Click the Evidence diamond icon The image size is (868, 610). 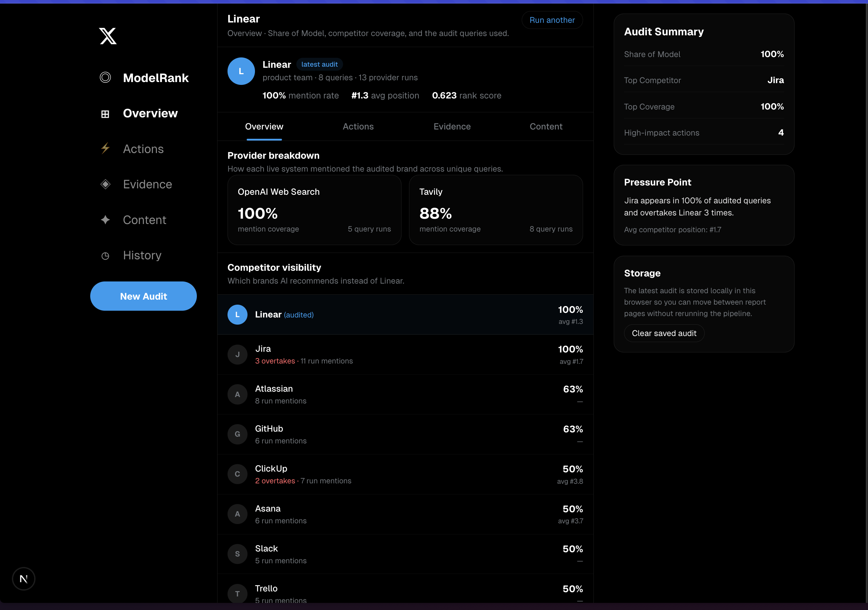[x=105, y=184]
